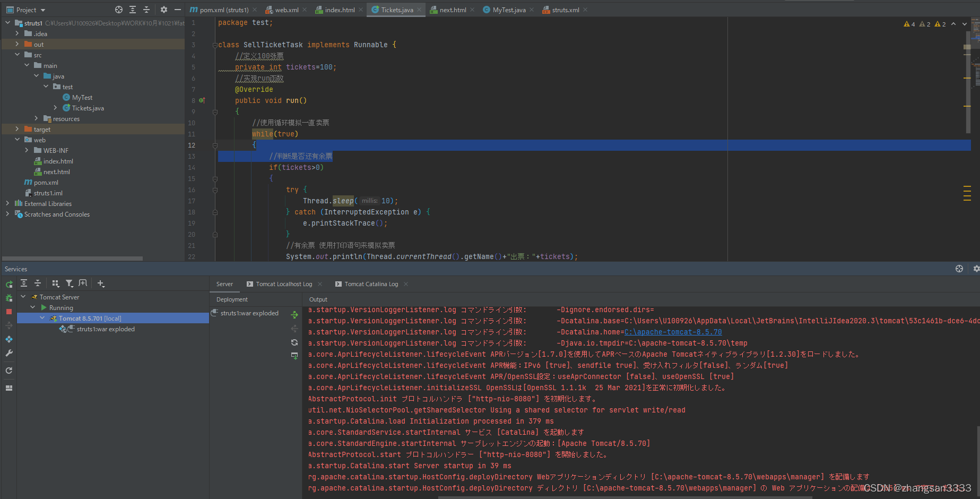Select pom.xml in project tree

tap(46, 182)
